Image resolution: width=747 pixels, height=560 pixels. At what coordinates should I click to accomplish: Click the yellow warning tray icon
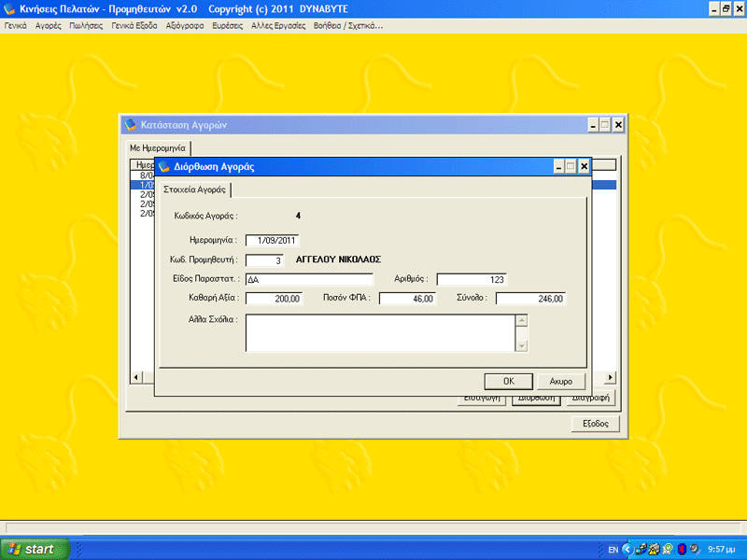click(655, 549)
